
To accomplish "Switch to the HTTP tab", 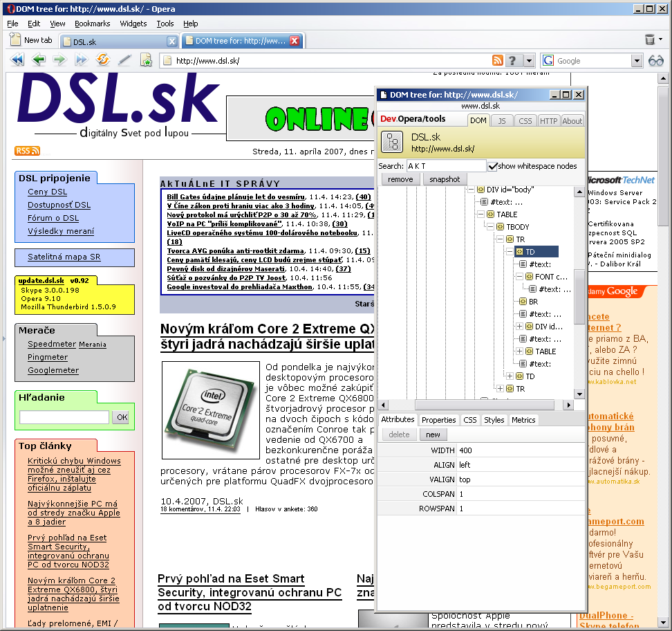I will [x=548, y=121].
